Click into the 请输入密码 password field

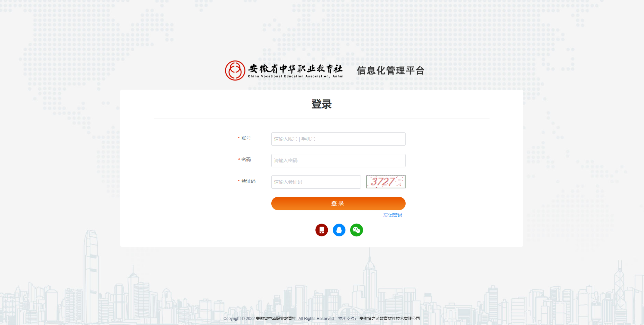(x=338, y=160)
